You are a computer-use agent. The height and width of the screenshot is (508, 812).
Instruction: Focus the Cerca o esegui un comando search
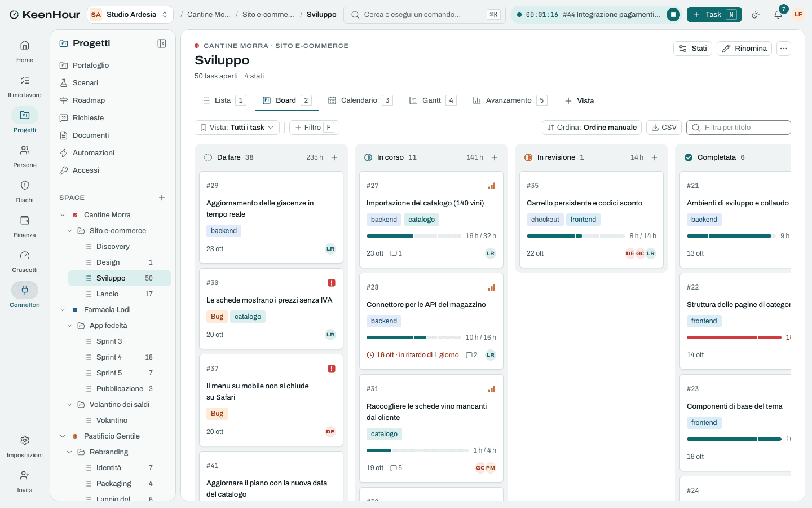pyautogui.click(x=425, y=15)
